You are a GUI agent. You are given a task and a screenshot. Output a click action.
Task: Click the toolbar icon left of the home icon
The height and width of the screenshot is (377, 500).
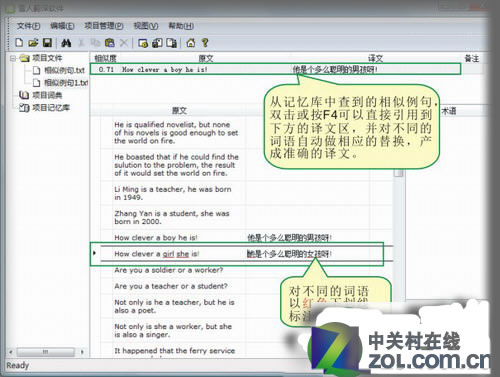click(x=172, y=43)
